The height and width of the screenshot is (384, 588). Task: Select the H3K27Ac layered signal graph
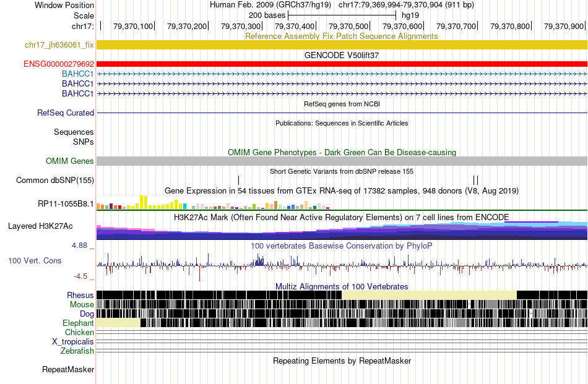point(342,231)
